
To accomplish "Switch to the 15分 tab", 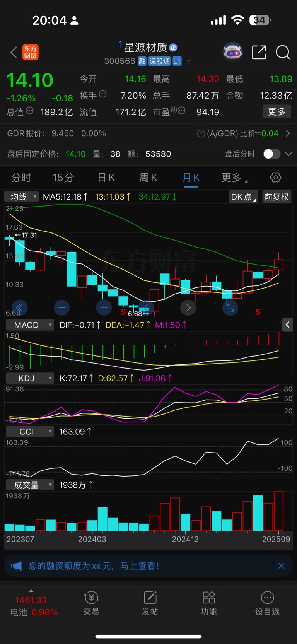I will pos(63,178).
